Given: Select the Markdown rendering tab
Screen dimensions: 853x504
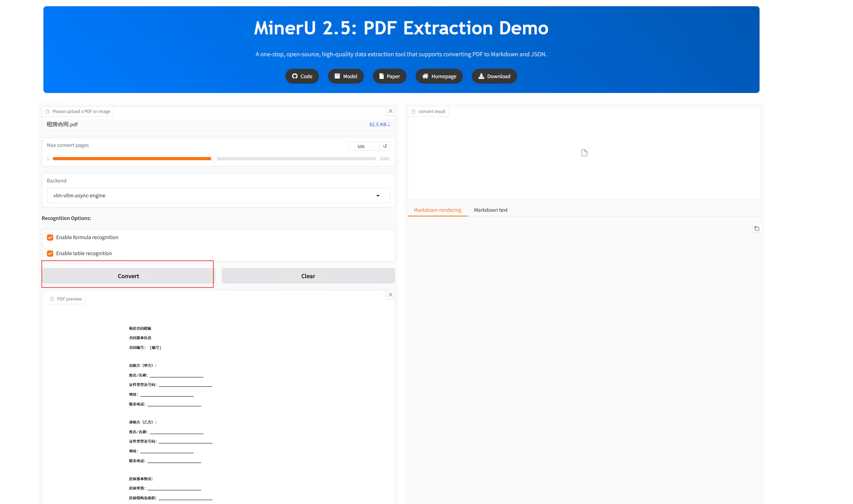Looking at the screenshot, I should (437, 210).
